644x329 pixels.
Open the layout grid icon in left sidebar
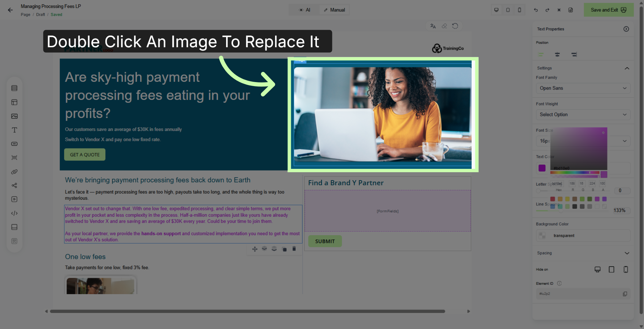tap(14, 102)
